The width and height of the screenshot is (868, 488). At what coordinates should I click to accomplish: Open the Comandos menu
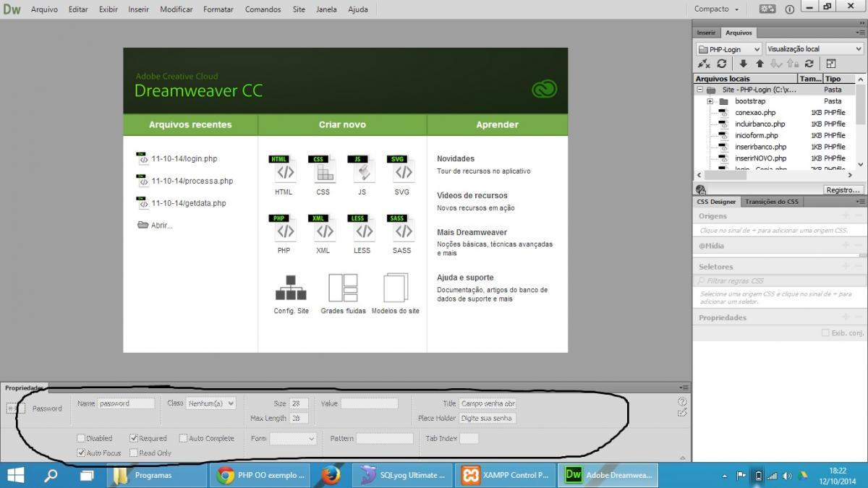(x=263, y=9)
